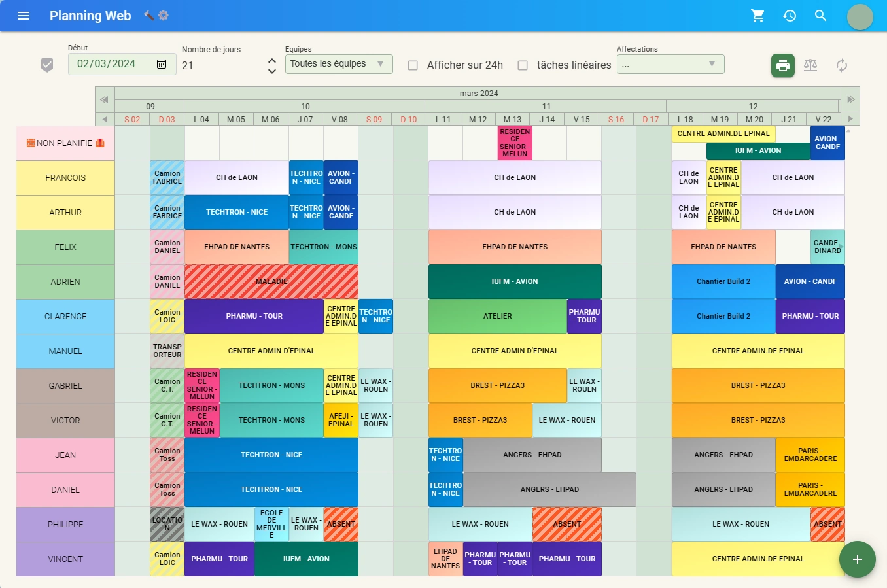Open Felix's TECHTRON - MONS task
887x588 pixels.
[x=323, y=247]
